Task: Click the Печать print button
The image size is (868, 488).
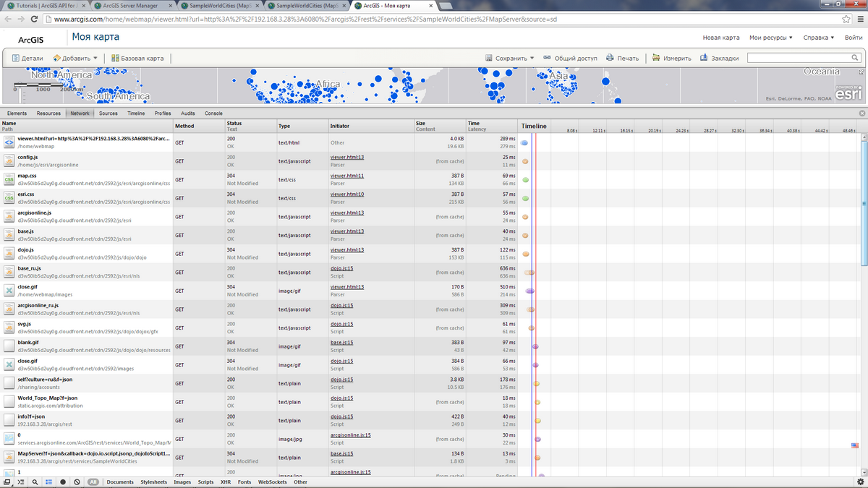Action: (x=623, y=58)
